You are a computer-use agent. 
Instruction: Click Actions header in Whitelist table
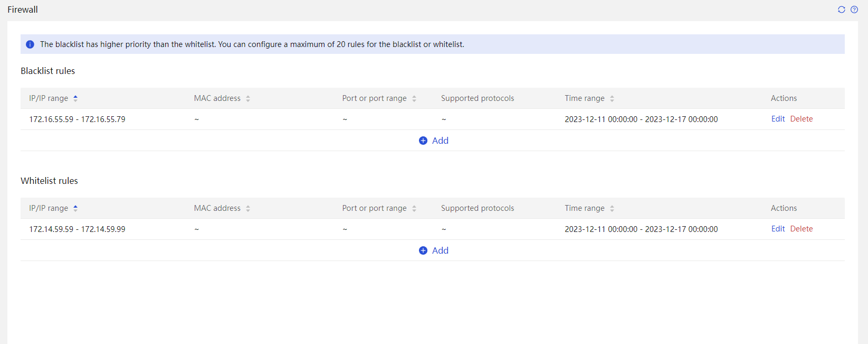pos(784,208)
